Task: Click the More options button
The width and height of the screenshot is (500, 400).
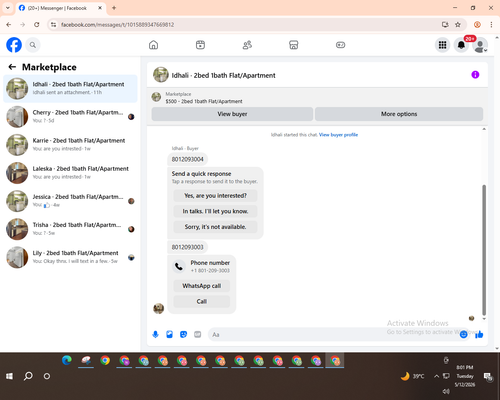Action: click(x=399, y=114)
